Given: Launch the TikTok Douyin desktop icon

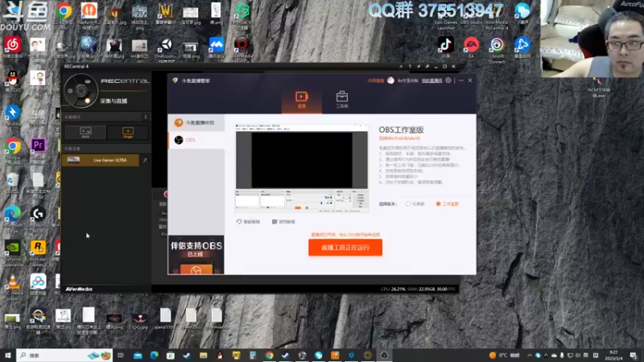Looking at the screenshot, I should pyautogui.click(x=446, y=47).
